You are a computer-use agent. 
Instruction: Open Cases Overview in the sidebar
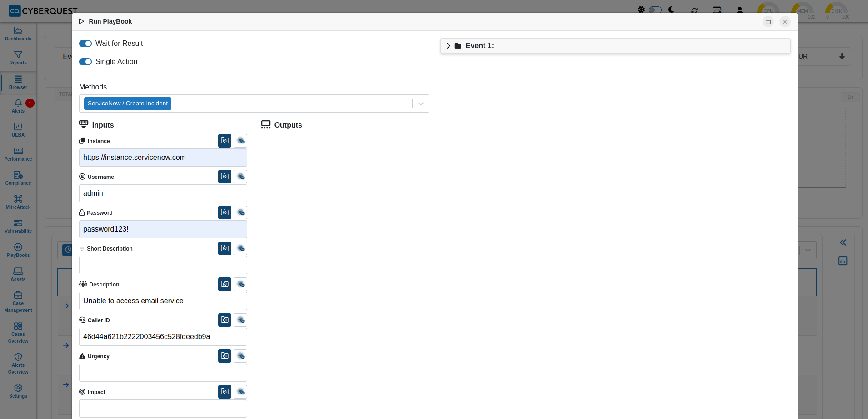coord(18,333)
